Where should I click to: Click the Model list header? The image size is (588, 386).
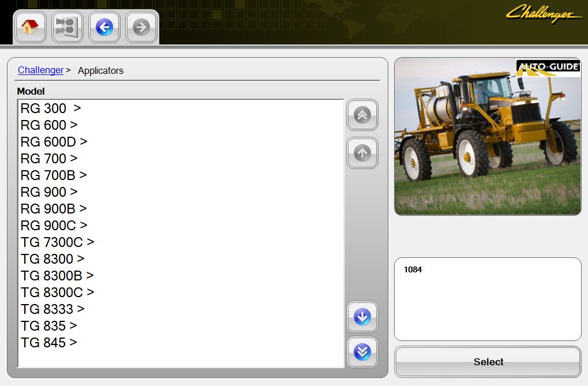point(31,91)
